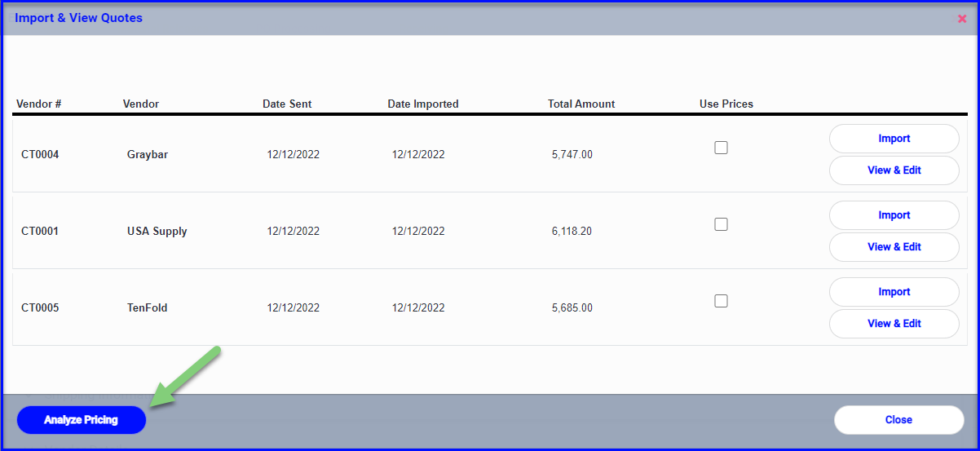
Task: Open View & Edit for USA Supply
Action: (894, 247)
